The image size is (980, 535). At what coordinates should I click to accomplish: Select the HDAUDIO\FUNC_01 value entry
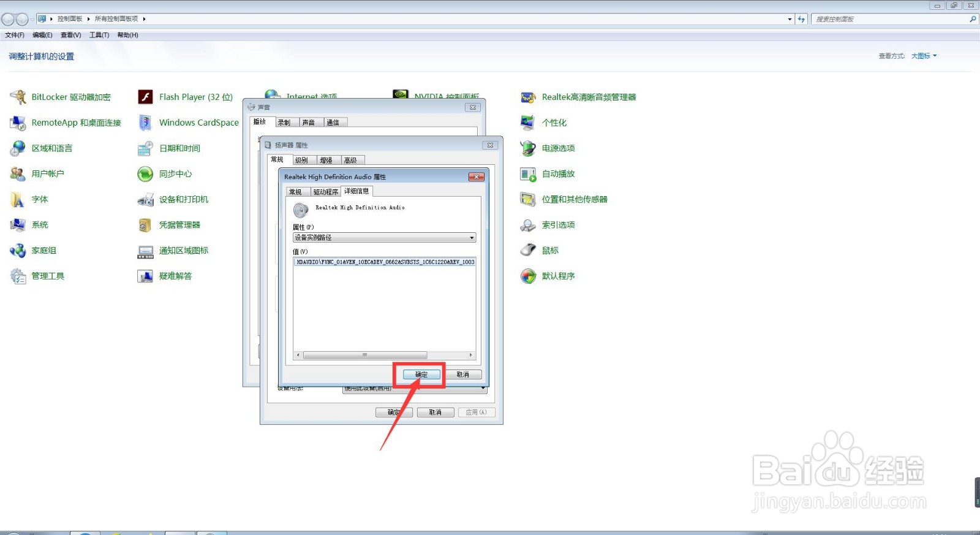point(385,262)
